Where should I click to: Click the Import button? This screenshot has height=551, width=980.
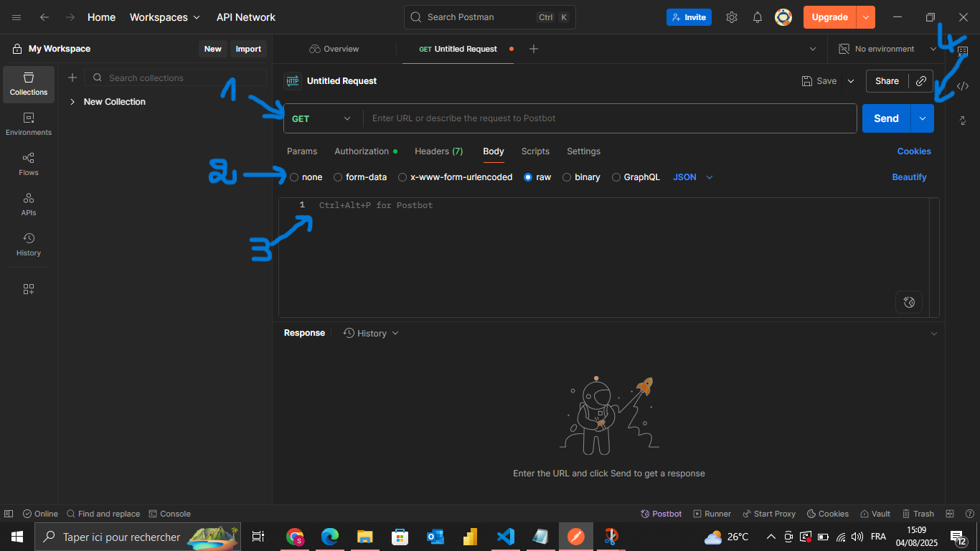pos(248,49)
